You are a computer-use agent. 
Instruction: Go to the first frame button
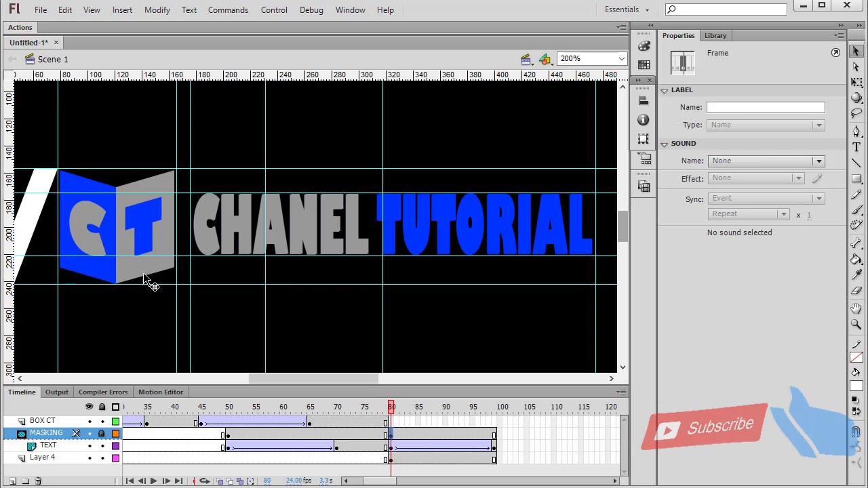[130, 481]
